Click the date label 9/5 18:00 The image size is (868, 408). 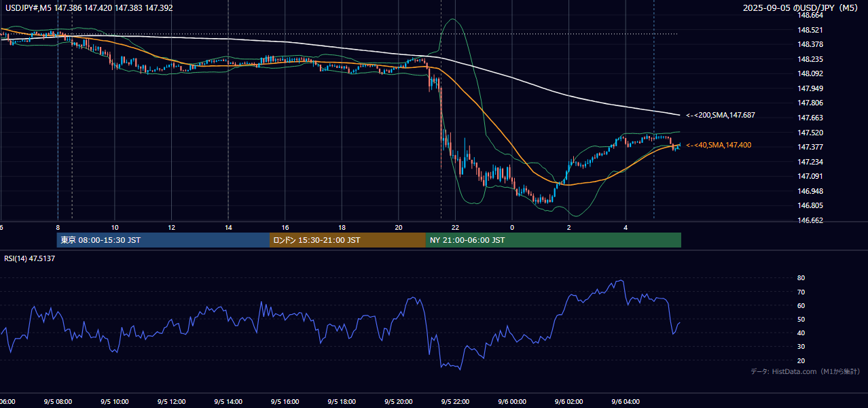coord(342,402)
